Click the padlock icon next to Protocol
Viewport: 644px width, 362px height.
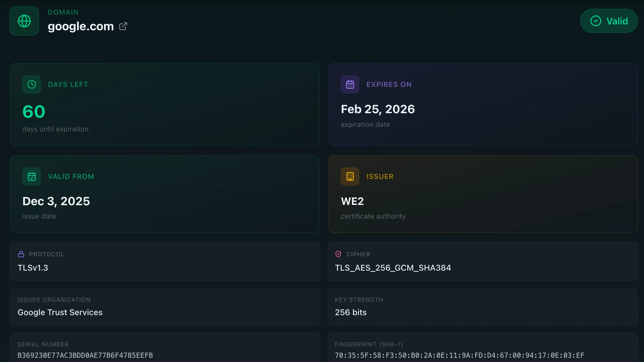pyautogui.click(x=21, y=254)
